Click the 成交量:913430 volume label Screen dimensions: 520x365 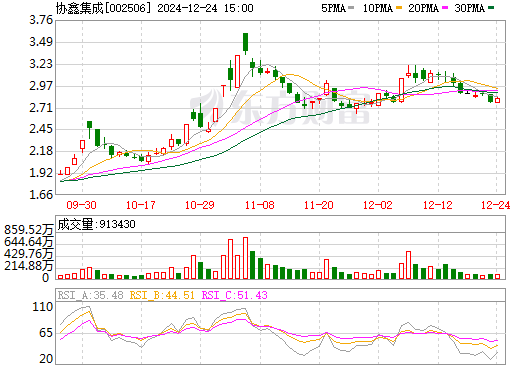pyautogui.click(x=97, y=224)
